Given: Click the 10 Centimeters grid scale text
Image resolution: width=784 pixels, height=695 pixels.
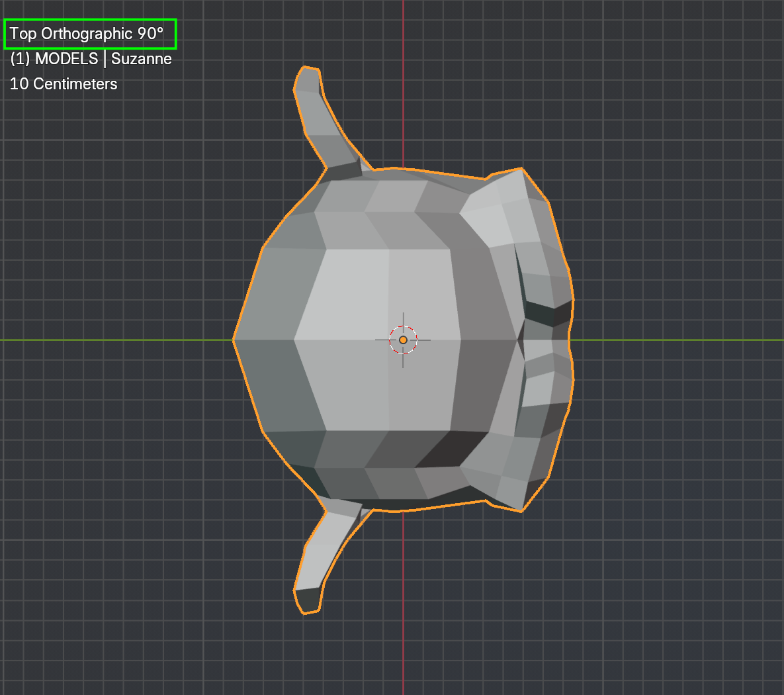Looking at the screenshot, I should tap(64, 84).
